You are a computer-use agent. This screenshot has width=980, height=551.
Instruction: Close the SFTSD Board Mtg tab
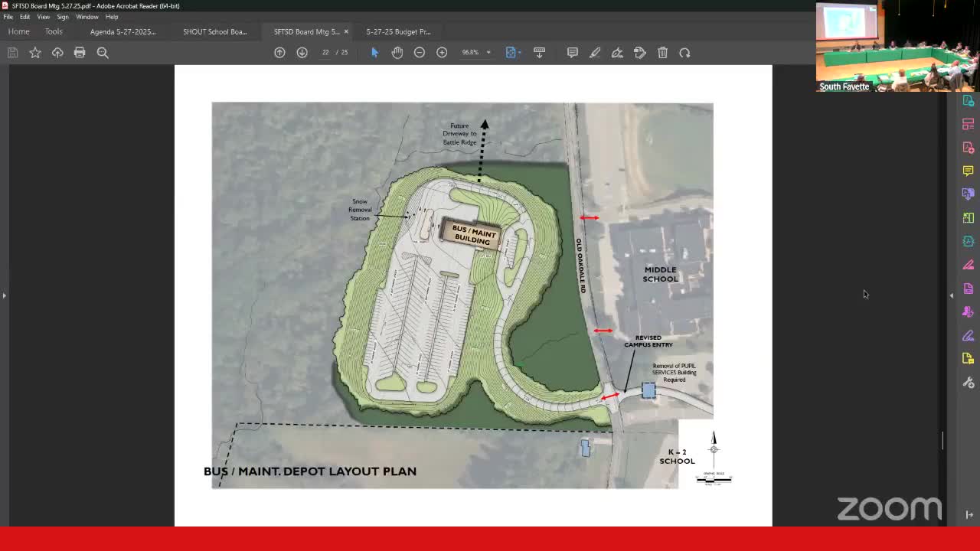coord(346,31)
